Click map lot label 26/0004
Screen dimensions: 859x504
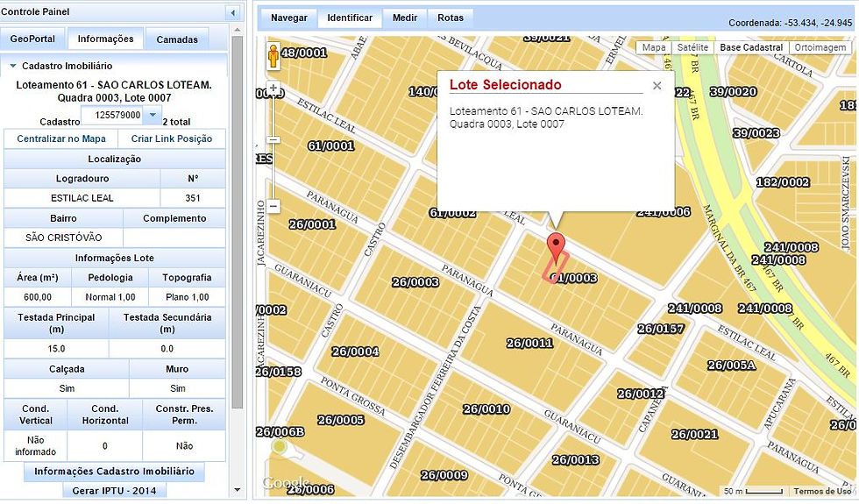pyautogui.click(x=355, y=351)
